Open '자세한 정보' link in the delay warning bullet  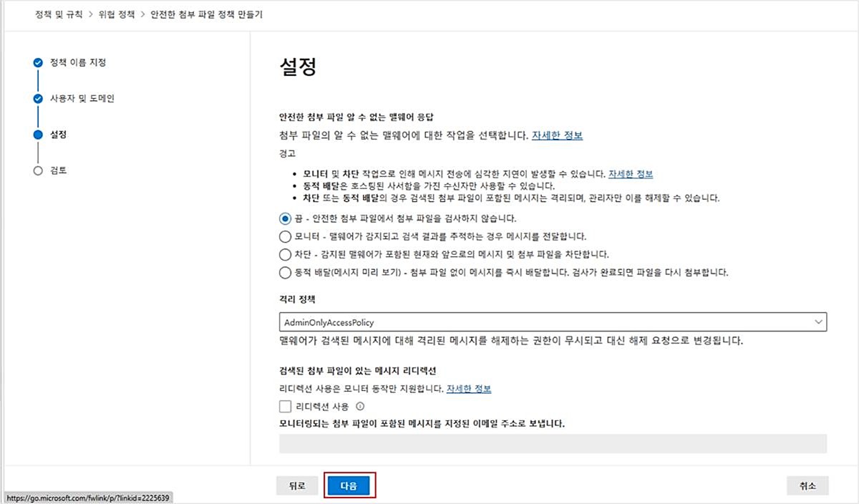(x=630, y=174)
